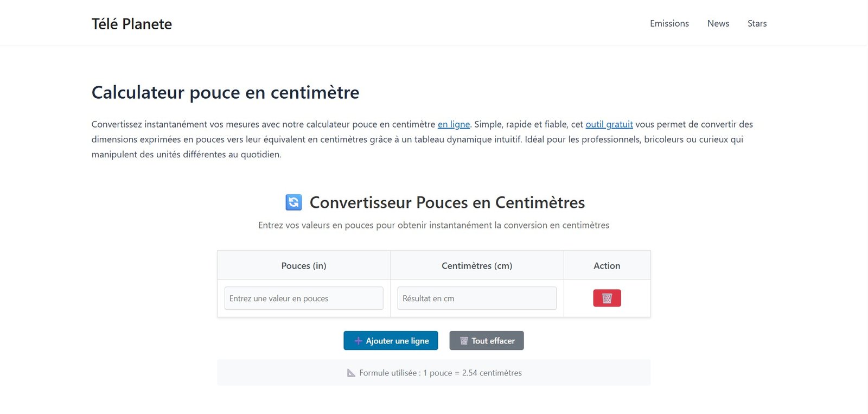The height and width of the screenshot is (414, 868).
Task: Click the Centimètres (cm) column header
Action: [x=476, y=266]
